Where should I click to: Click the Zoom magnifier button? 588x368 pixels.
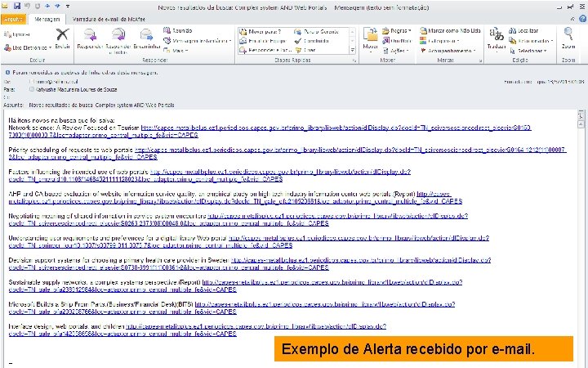[568, 38]
